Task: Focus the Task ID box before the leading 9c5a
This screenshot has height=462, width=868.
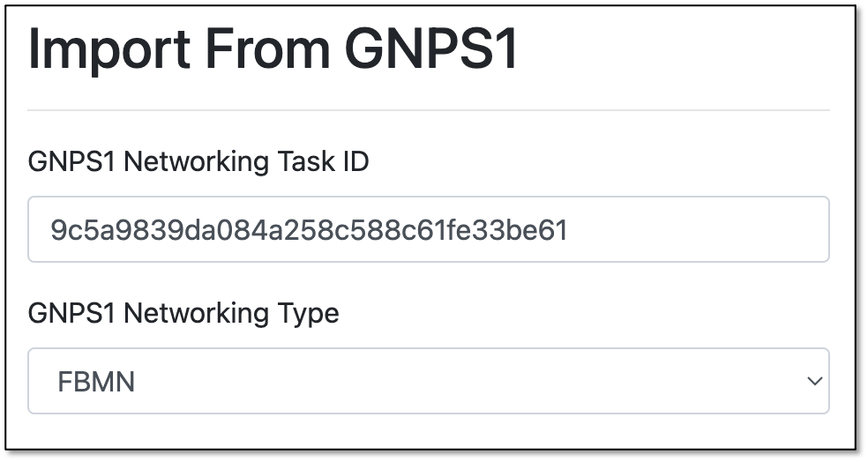Action: click(49, 230)
